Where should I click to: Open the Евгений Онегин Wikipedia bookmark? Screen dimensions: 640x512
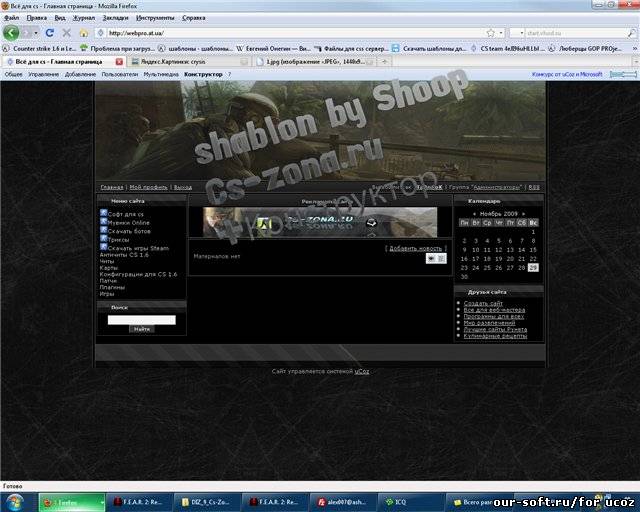[274, 49]
